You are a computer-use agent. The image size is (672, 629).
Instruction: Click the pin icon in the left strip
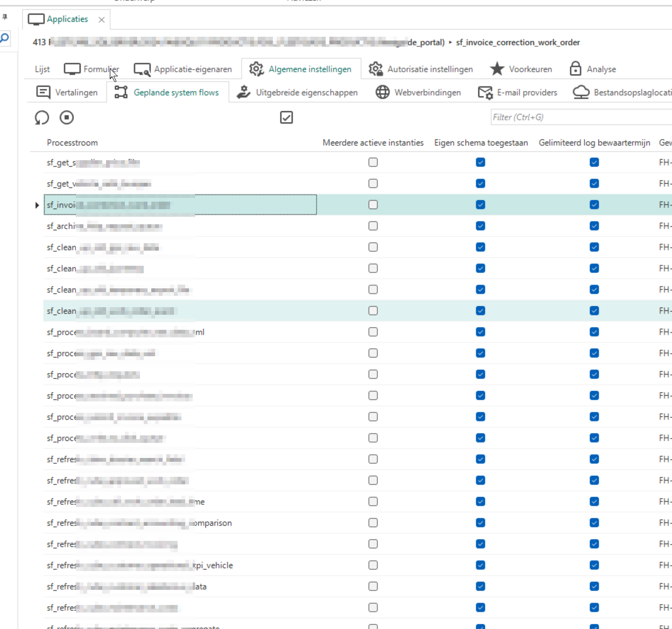[5, 17]
